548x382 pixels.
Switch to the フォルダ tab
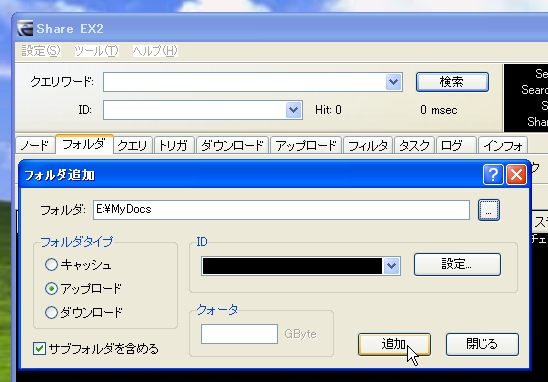(x=84, y=144)
